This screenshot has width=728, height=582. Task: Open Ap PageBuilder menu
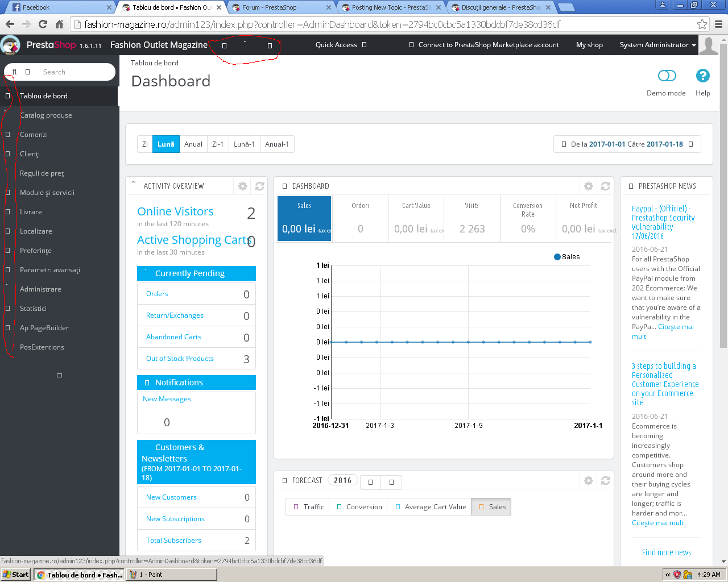tap(44, 328)
